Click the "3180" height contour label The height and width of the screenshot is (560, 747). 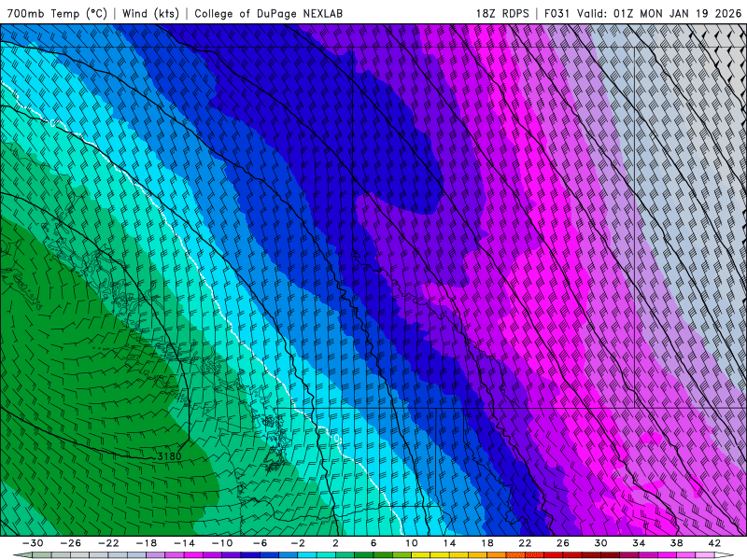tap(169, 456)
